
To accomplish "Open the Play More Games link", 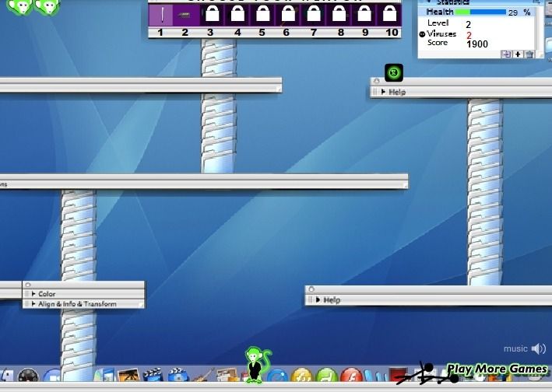I will 497,369.
